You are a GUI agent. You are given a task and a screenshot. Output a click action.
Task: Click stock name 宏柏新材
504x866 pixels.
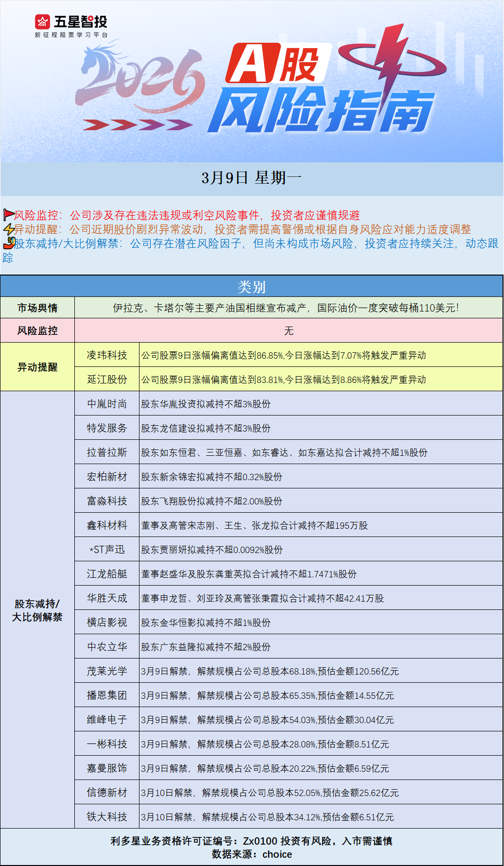point(107,477)
